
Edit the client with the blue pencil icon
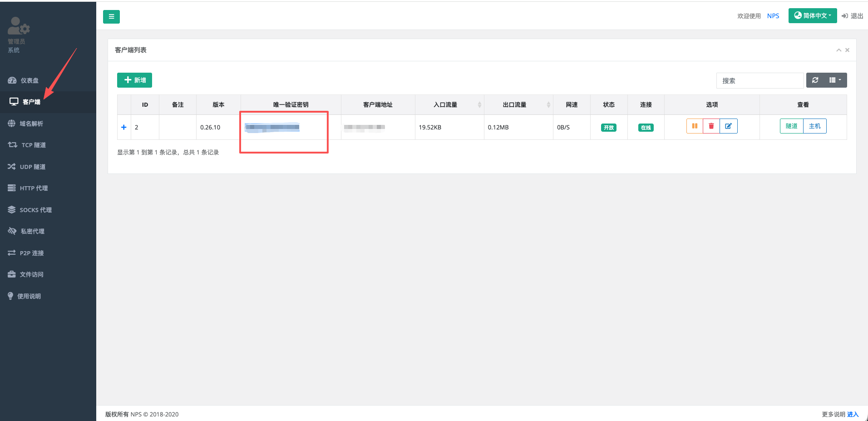click(x=728, y=126)
